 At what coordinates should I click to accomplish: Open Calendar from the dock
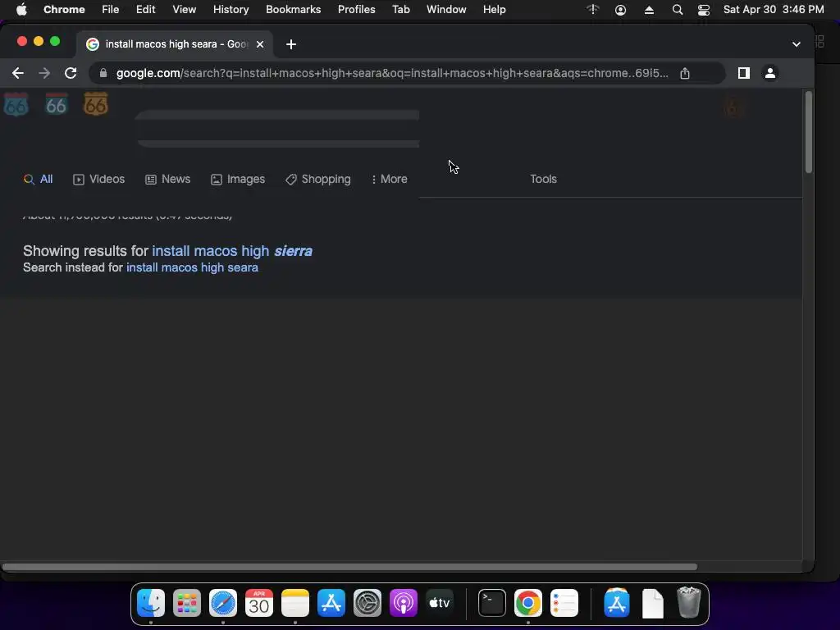258,603
